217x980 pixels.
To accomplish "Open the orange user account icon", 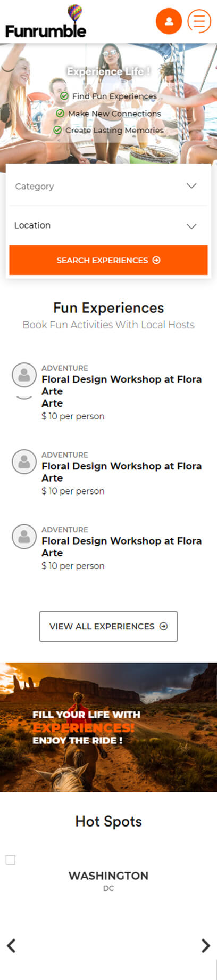I will 169,21.
